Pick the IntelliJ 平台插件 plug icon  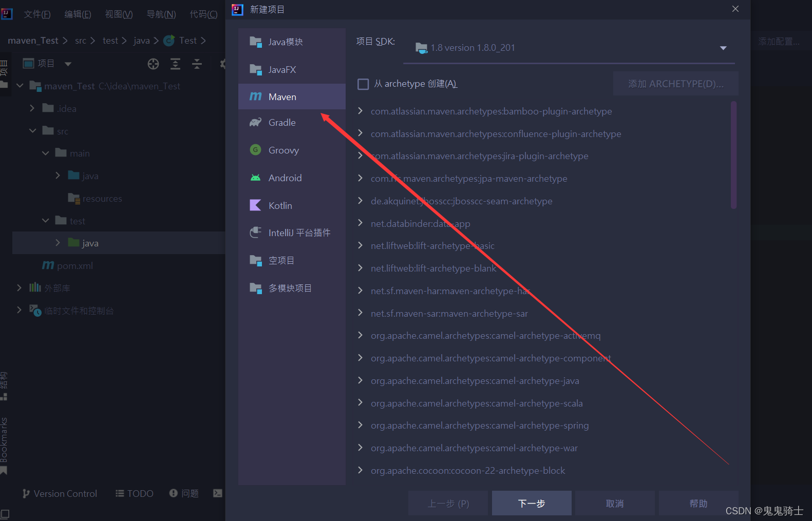(255, 233)
